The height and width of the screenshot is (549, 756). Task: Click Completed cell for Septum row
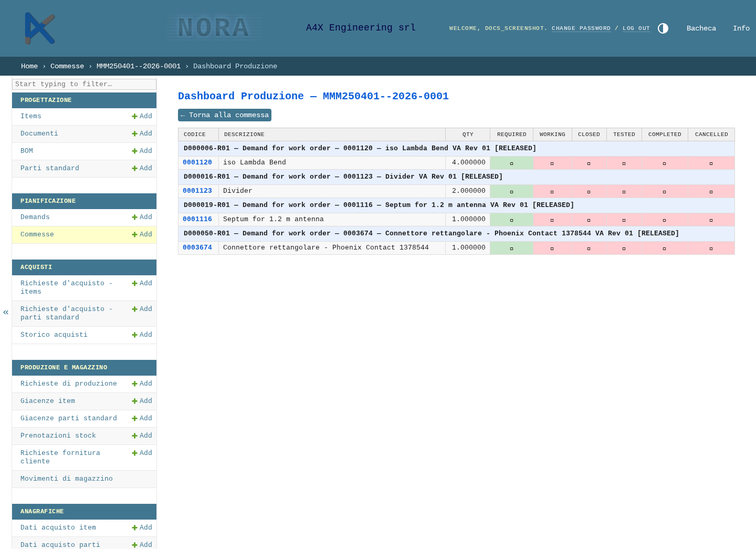tap(665, 220)
